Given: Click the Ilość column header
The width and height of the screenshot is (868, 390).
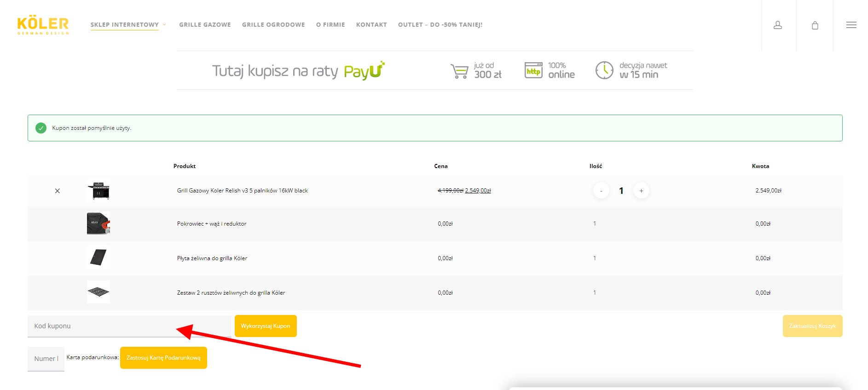Looking at the screenshot, I should point(596,166).
